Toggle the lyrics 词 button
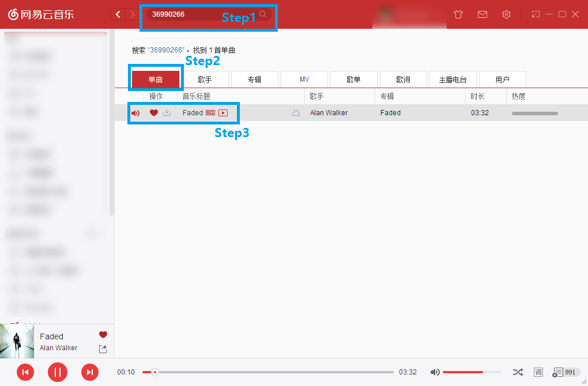 point(538,372)
